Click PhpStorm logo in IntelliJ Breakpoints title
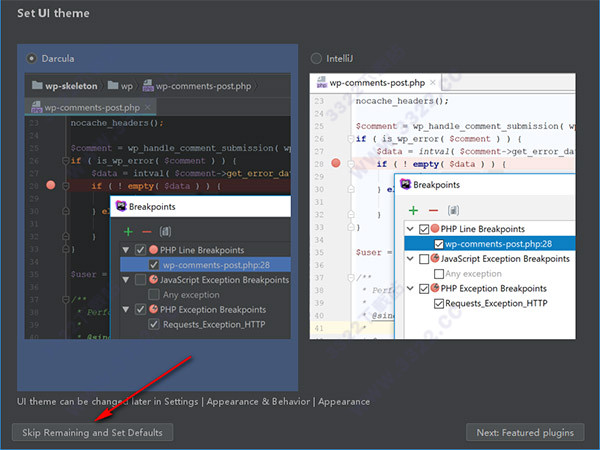 coord(405,184)
